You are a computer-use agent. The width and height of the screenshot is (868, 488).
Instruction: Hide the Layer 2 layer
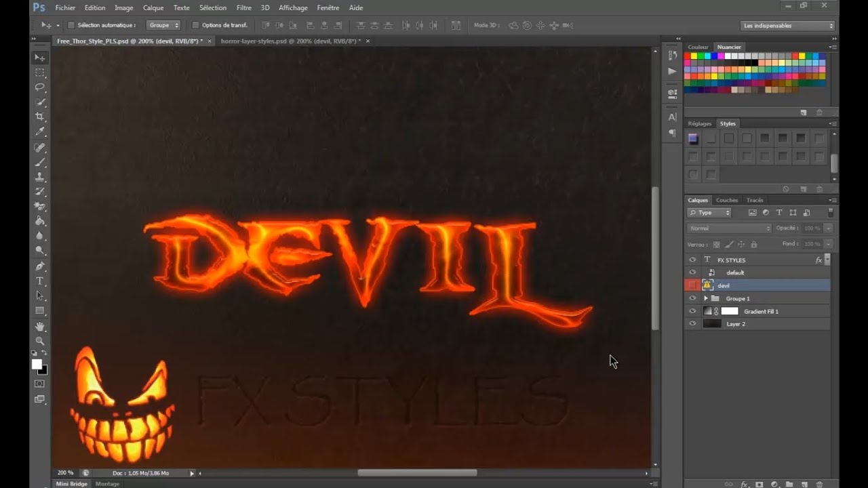(692, 324)
